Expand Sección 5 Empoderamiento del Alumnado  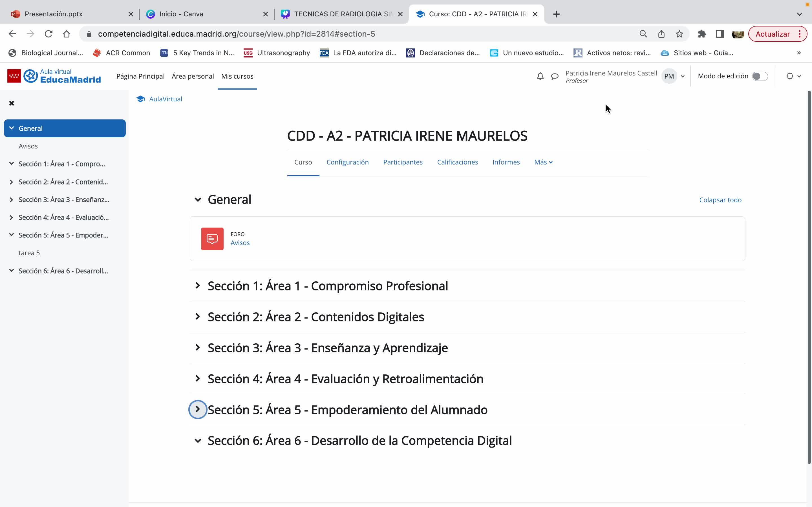click(198, 410)
